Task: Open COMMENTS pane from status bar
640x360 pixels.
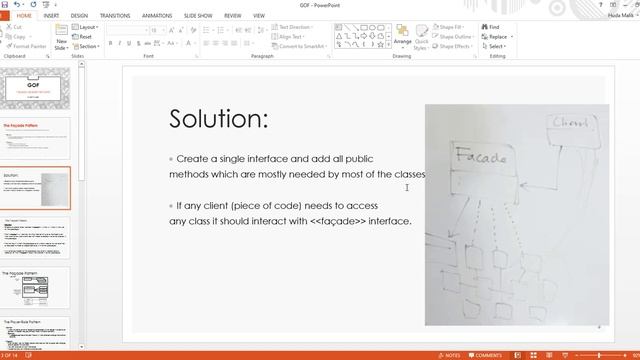Action: pos(485,356)
